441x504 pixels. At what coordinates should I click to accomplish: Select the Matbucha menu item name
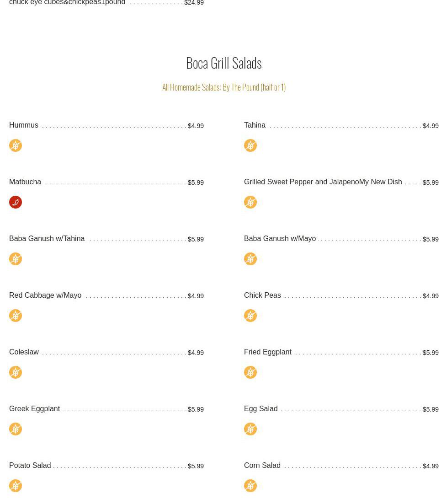[x=25, y=182]
